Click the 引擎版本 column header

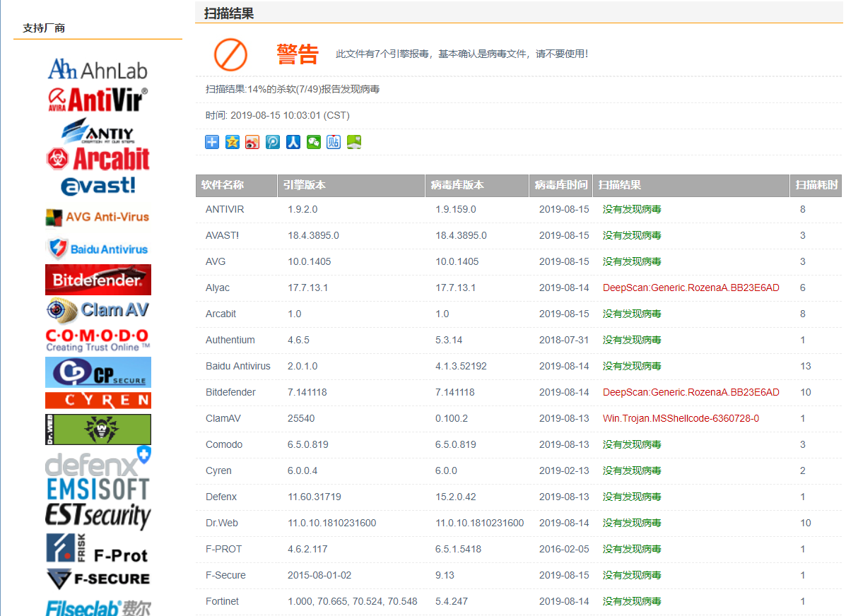(x=351, y=185)
